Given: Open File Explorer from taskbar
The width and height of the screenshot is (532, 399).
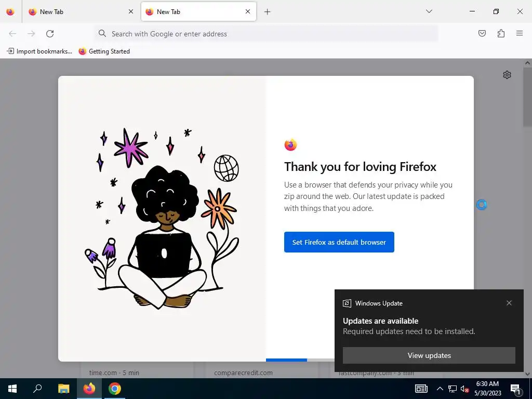Looking at the screenshot, I should coord(63,389).
